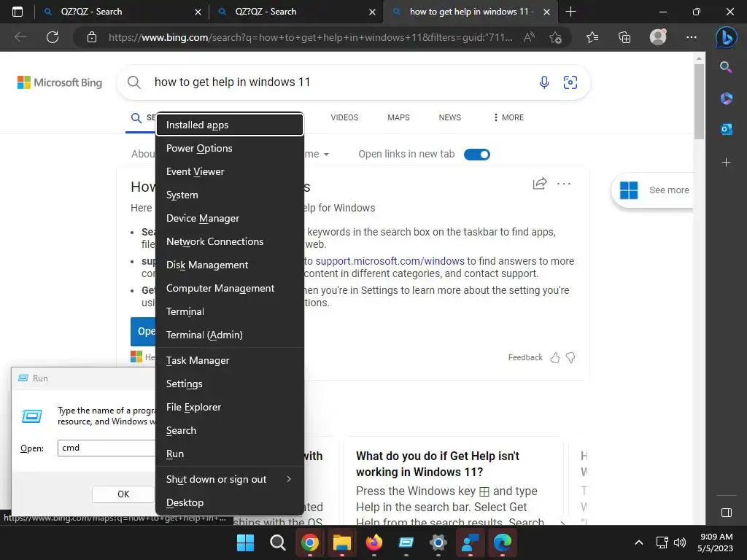Expand the MORE search categories dropdown
747x560 pixels.
(508, 117)
